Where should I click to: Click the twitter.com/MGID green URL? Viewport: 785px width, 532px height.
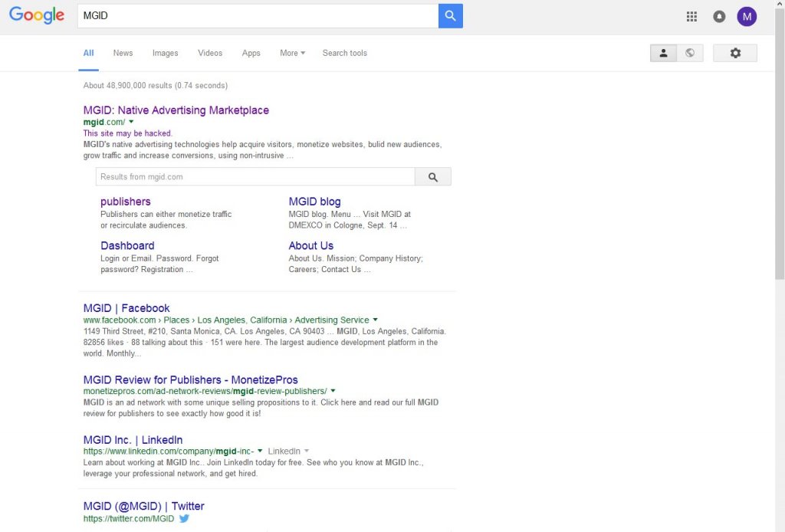129,519
